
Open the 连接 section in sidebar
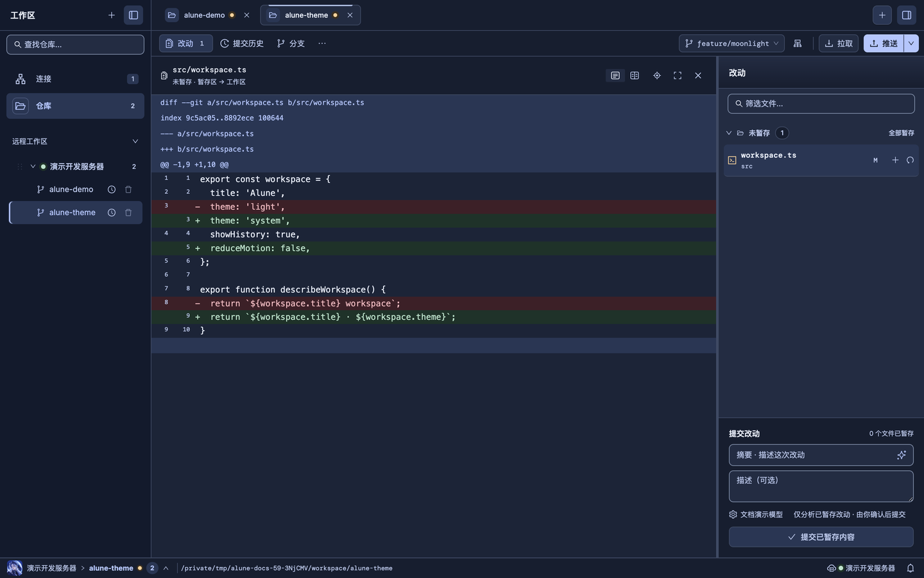pos(75,79)
